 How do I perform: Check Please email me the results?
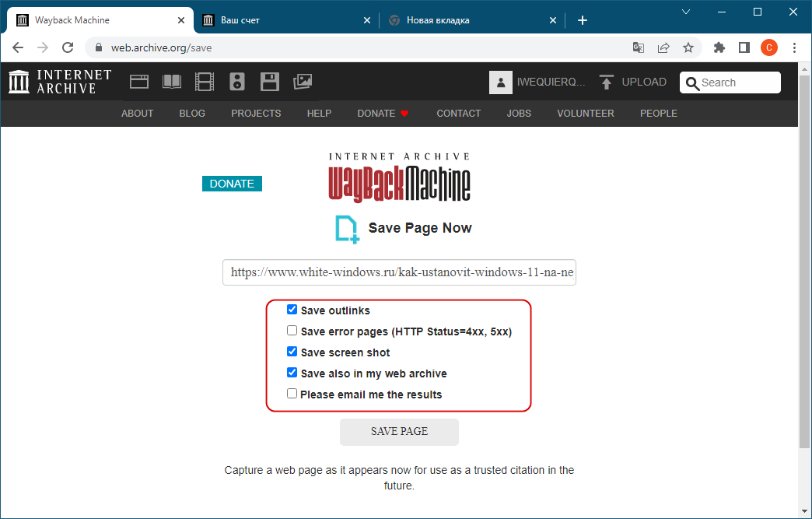coord(292,394)
